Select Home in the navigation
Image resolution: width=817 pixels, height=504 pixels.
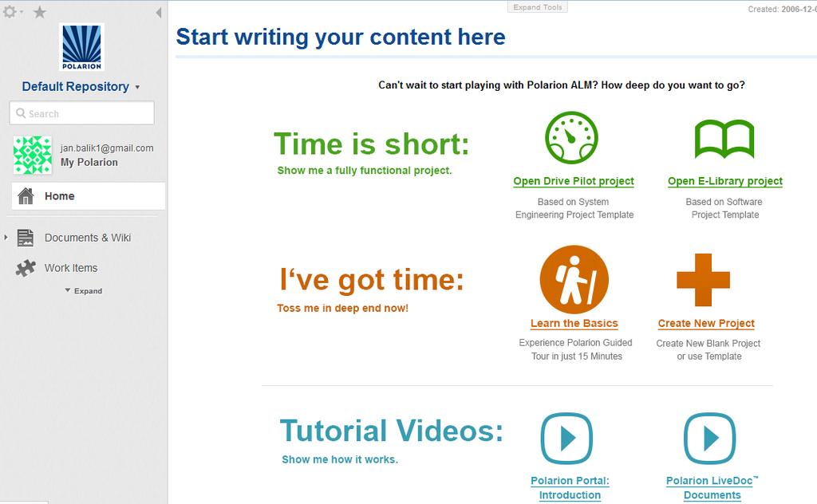tap(88, 196)
